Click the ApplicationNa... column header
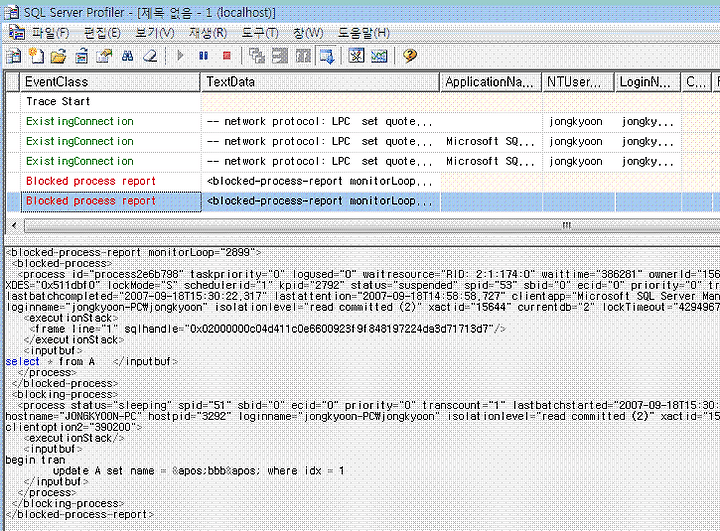The height and width of the screenshot is (531, 720). tap(490, 82)
